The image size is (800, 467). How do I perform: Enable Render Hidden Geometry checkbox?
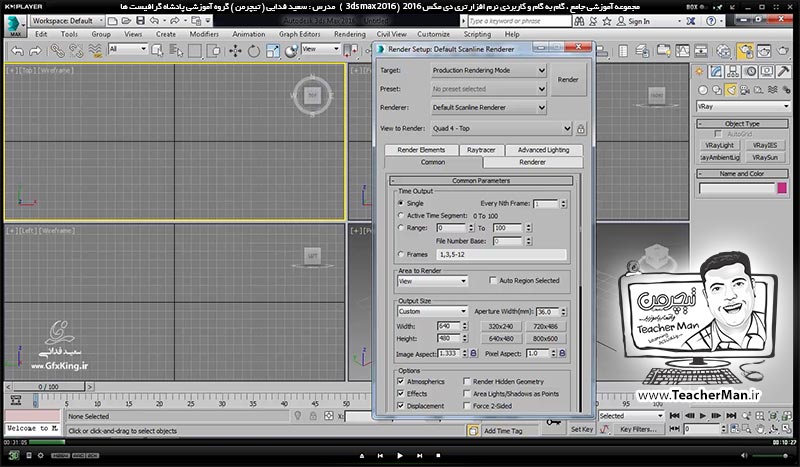[466, 381]
